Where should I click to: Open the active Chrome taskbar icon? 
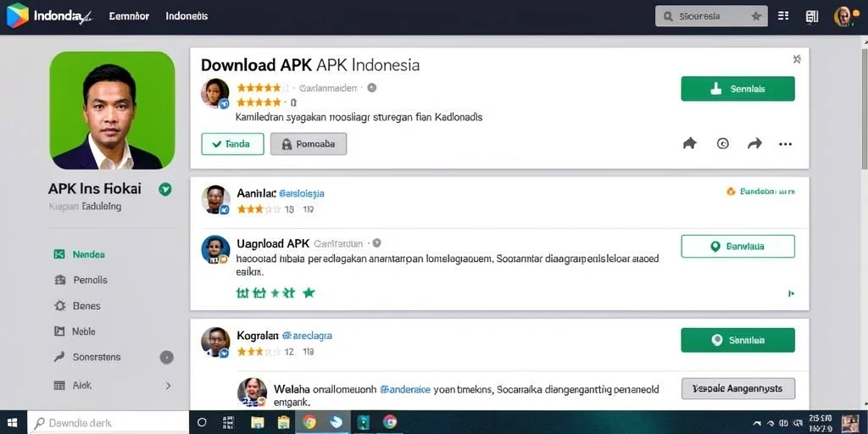309,422
